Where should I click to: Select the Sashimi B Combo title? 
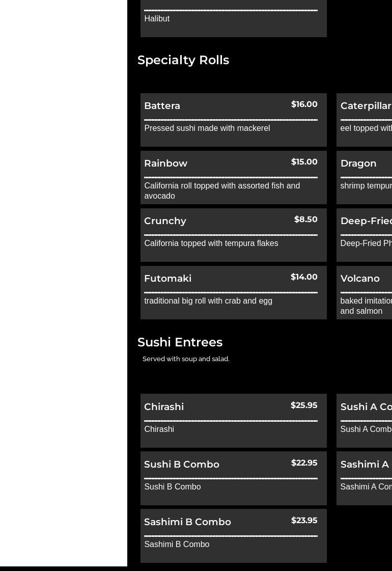(x=187, y=522)
